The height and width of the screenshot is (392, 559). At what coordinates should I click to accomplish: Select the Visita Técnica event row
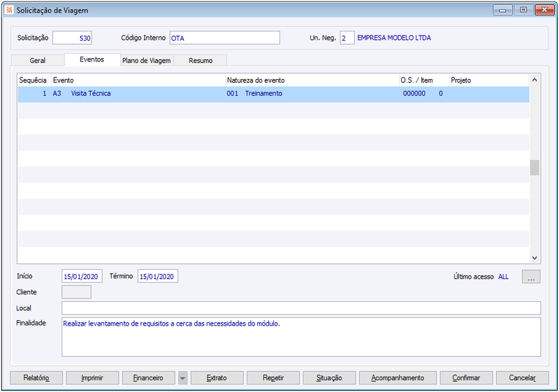[x=273, y=94]
